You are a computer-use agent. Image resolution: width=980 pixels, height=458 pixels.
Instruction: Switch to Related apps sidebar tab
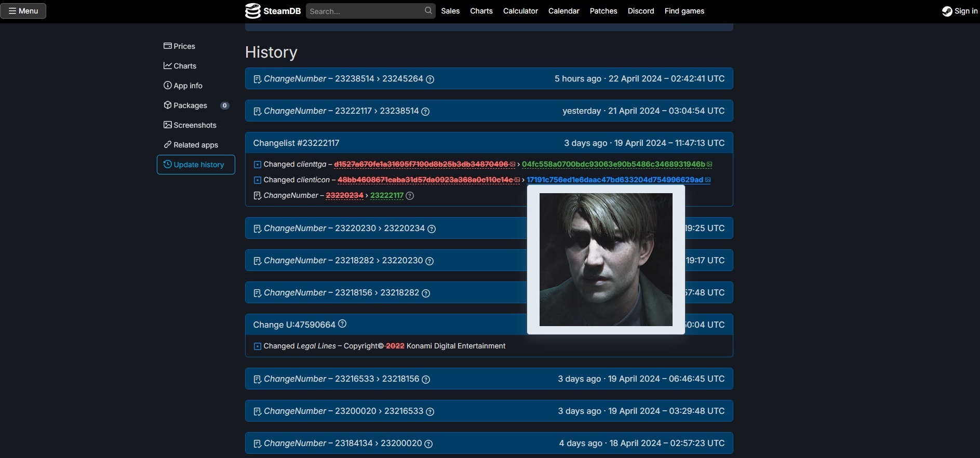pyautogui.click(x=196, y=145)
